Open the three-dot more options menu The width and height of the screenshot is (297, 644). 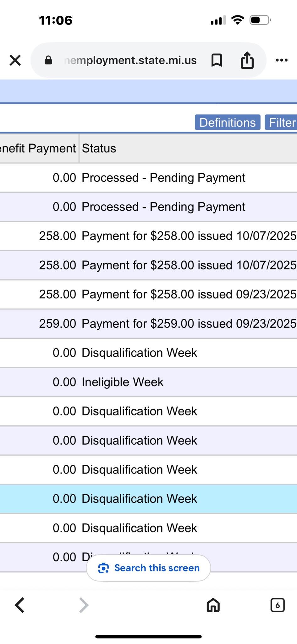tap(281, 60)
